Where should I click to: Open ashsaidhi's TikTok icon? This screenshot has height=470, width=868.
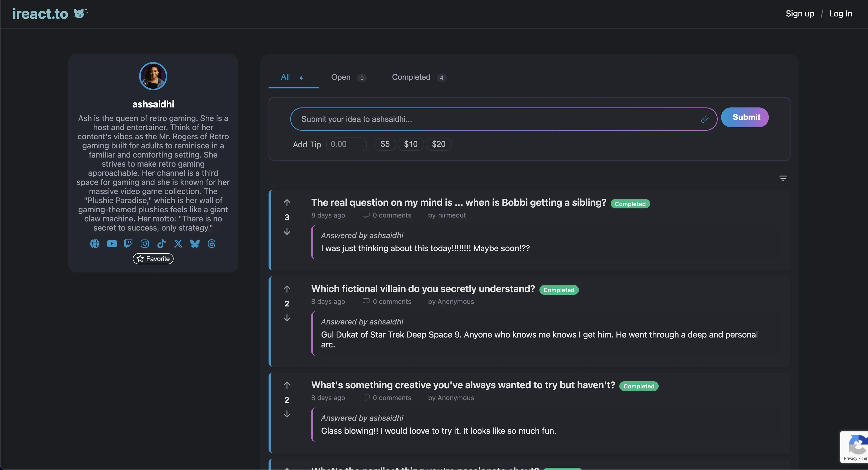161,243
